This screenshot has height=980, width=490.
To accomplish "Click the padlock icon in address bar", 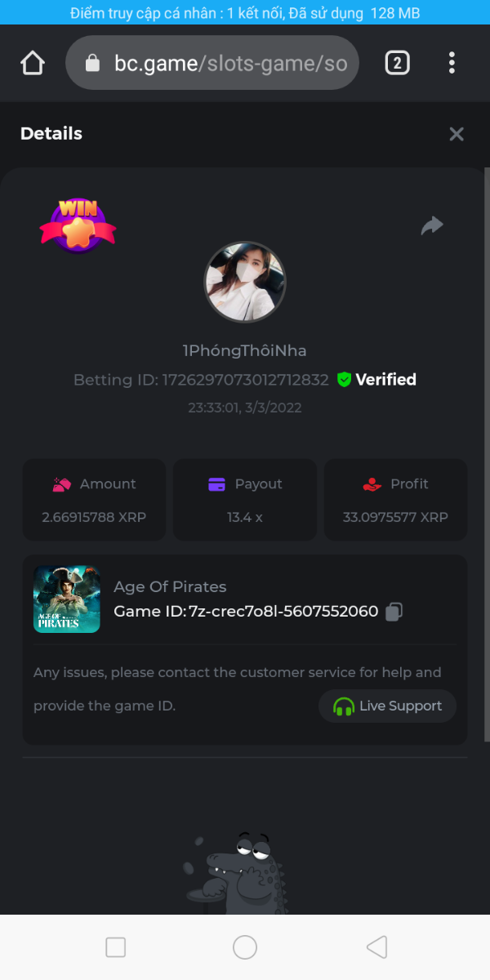I will pos(93,63).
